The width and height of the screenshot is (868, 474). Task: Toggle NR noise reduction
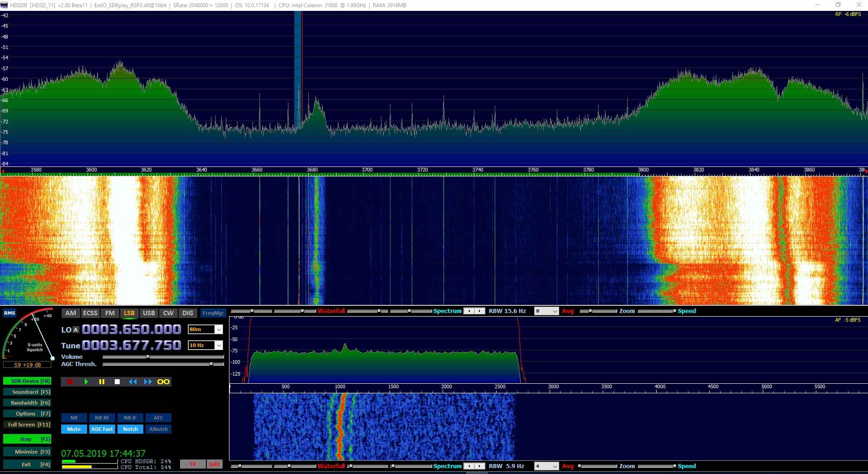[74, 418]
